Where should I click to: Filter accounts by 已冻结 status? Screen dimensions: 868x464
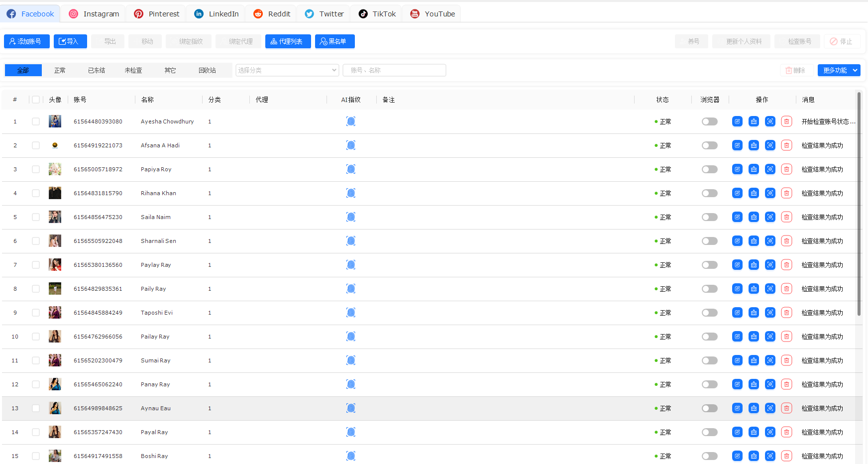pos(97,70)
